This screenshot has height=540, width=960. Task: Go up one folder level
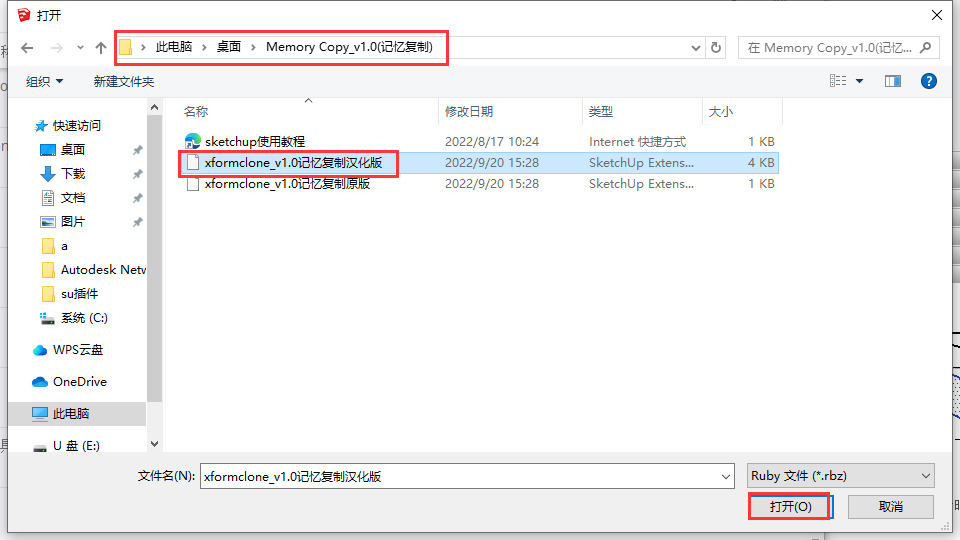pos(101,48)
